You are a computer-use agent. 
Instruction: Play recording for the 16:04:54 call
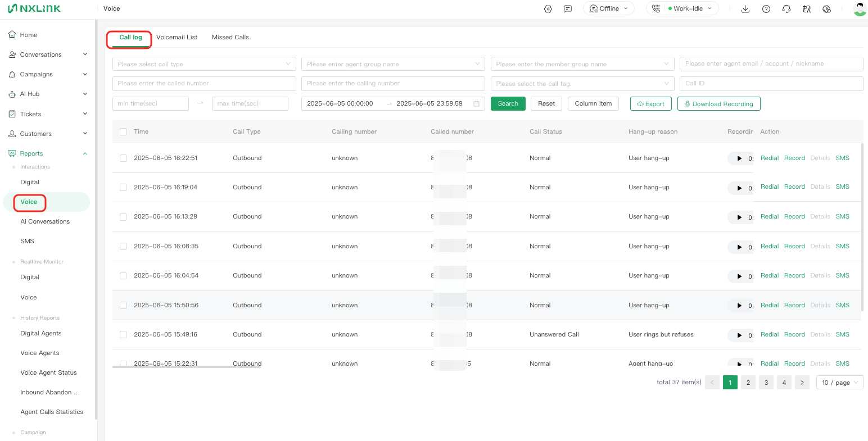pyautogui.click(x=739, y=276)
